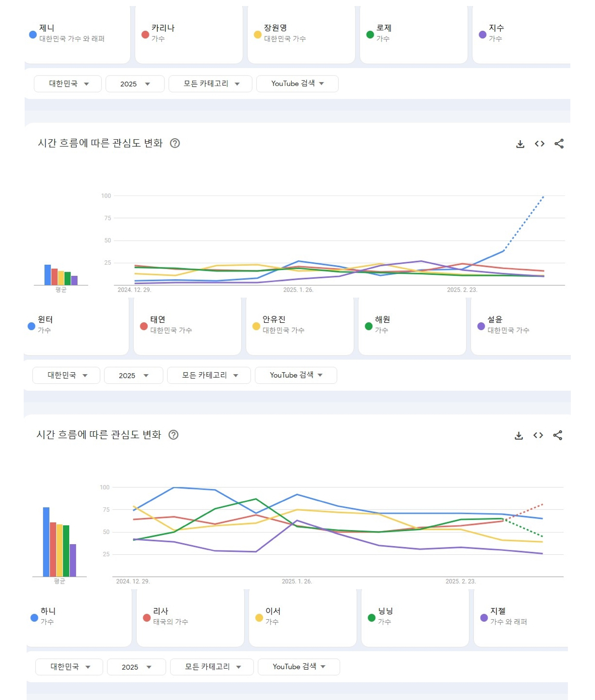Viewport: 595px width, 700px height.
Task: Open YouTube 검색 dropdown under the 하니 row
Action: coord(299,667)
